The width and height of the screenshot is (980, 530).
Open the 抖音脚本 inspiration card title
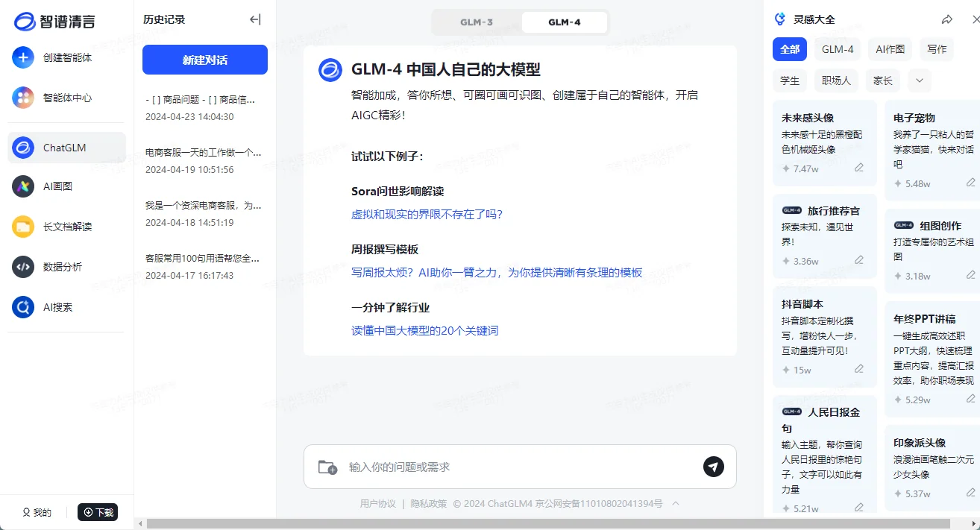coord(802,304)
